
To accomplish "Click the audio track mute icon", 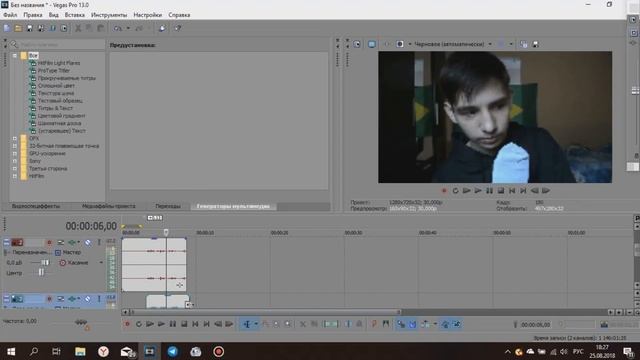I will pyautogui.click(x=88, y=242).
